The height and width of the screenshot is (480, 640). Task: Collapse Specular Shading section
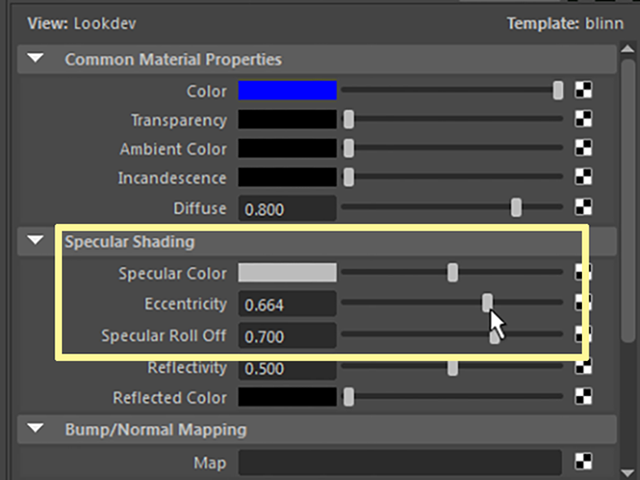36,240
